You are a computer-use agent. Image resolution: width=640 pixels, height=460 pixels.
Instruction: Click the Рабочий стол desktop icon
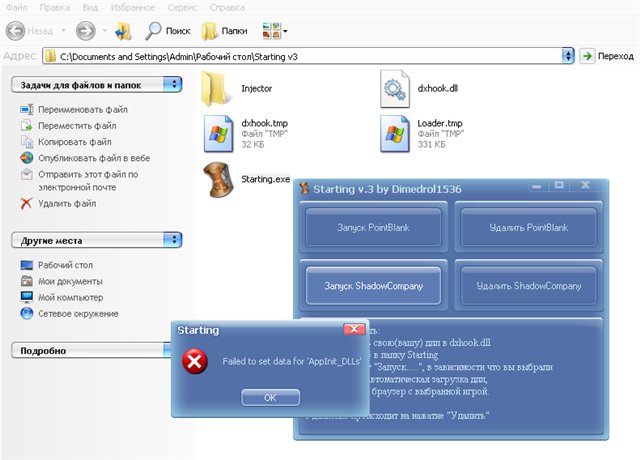click(27, 265)
